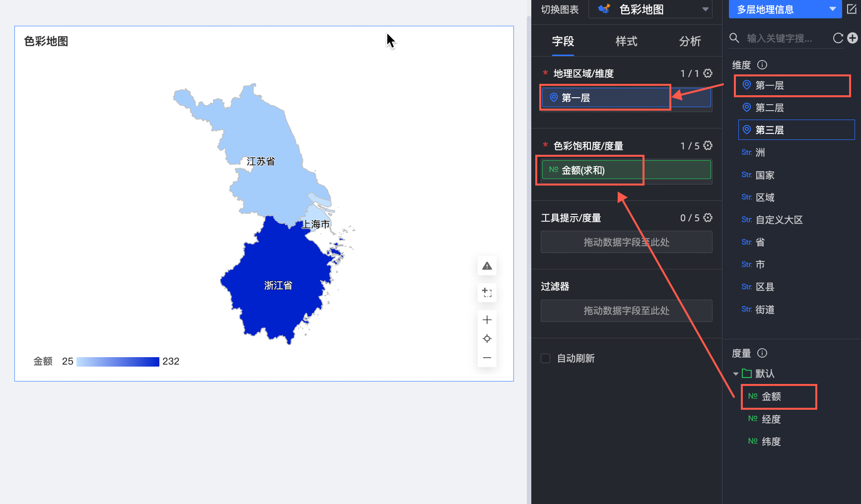Select the 自定义大区 string field
Screen dimensions: 861x504
tap(796, 220)
